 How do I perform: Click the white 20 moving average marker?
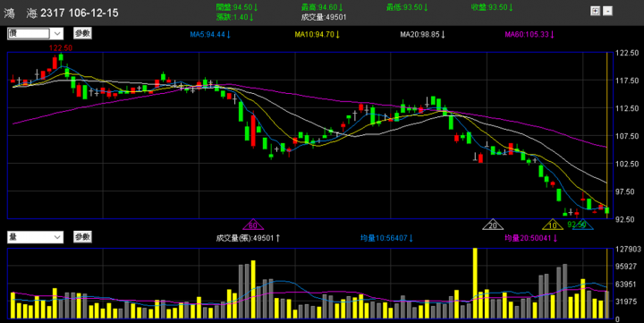click(493, 225)
